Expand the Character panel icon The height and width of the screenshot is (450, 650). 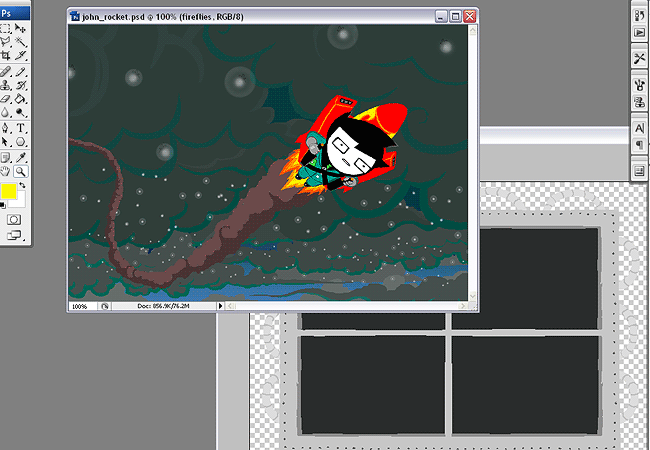pos(639,129)
